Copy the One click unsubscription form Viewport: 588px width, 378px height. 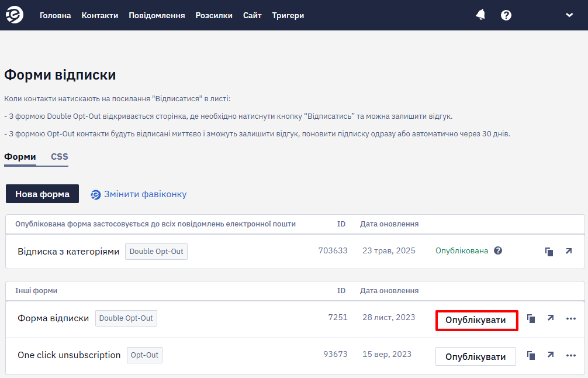pyautogui.click(x=531, y=355)
